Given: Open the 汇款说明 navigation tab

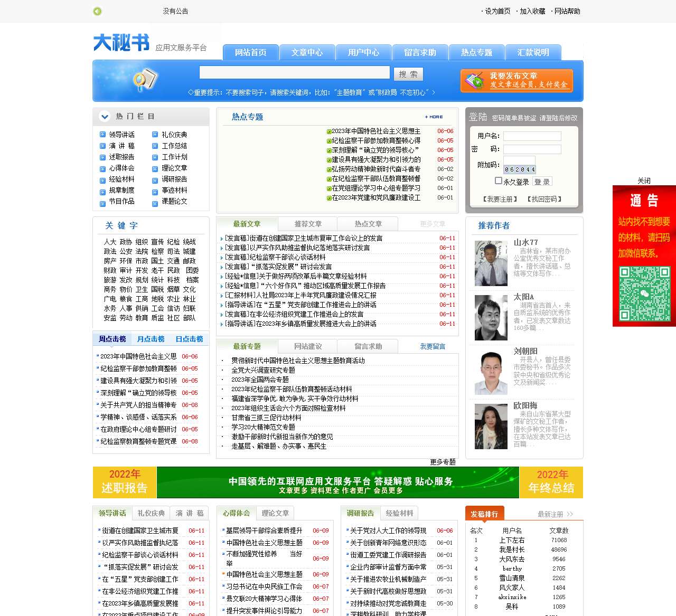Looking at the screenshot, I should pos(533,53).
